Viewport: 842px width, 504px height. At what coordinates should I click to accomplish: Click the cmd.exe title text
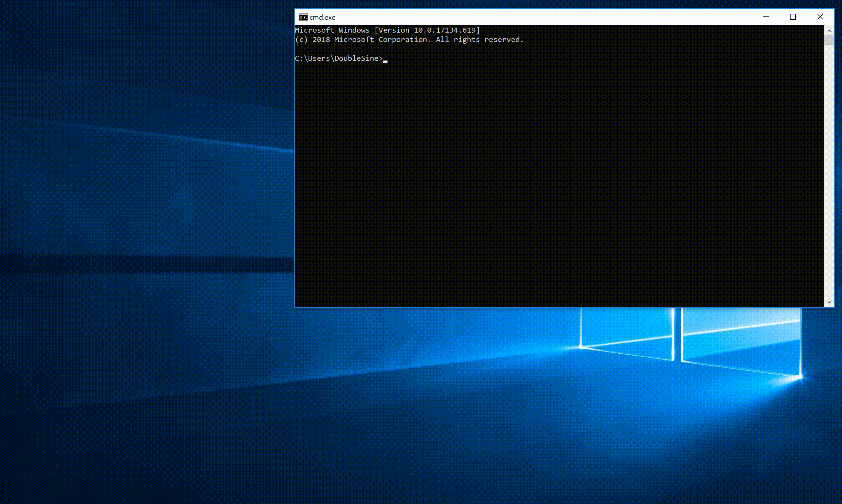point(322,17)
